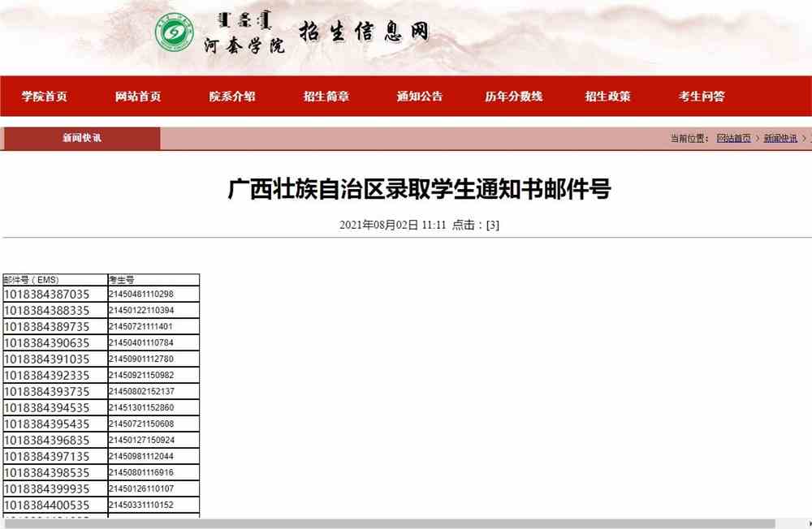Click the horizontal scrollbar at page bottom

click(x=388, y=524)
